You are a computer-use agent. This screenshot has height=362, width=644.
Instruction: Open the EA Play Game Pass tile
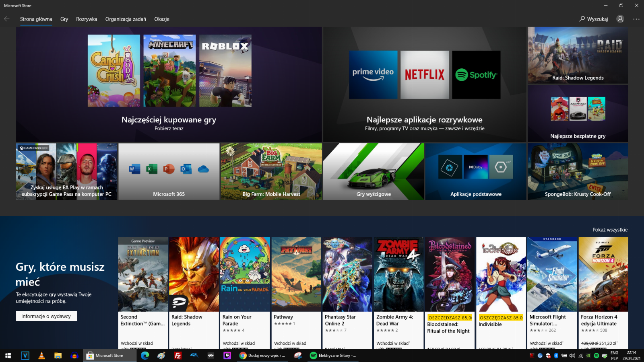tap(67, 172)
